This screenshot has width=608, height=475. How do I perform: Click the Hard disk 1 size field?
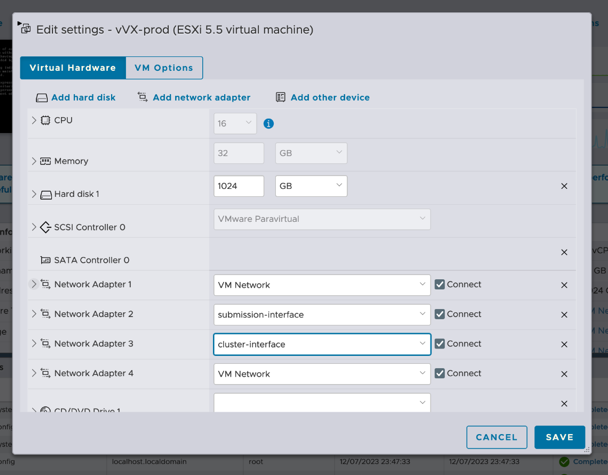239,186
